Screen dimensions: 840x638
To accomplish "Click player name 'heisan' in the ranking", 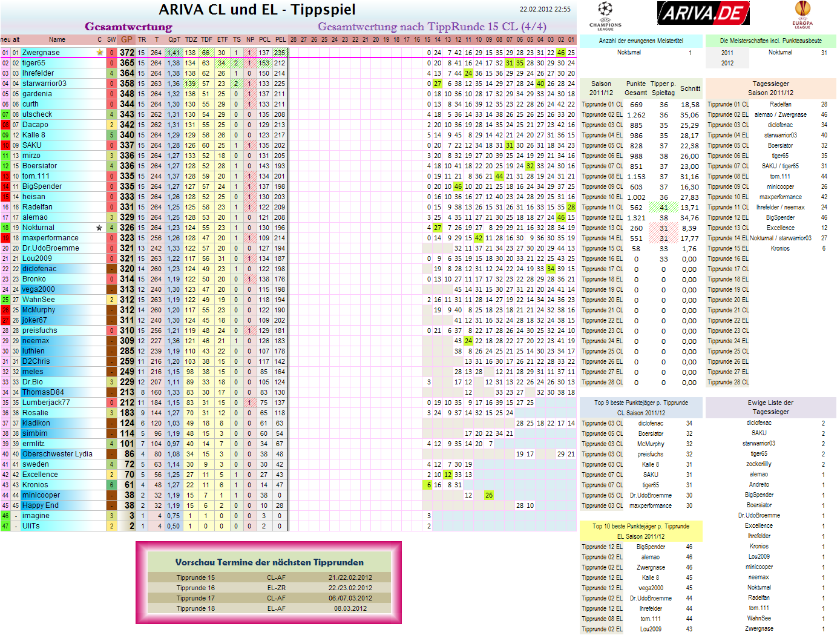I will [33, 197].
